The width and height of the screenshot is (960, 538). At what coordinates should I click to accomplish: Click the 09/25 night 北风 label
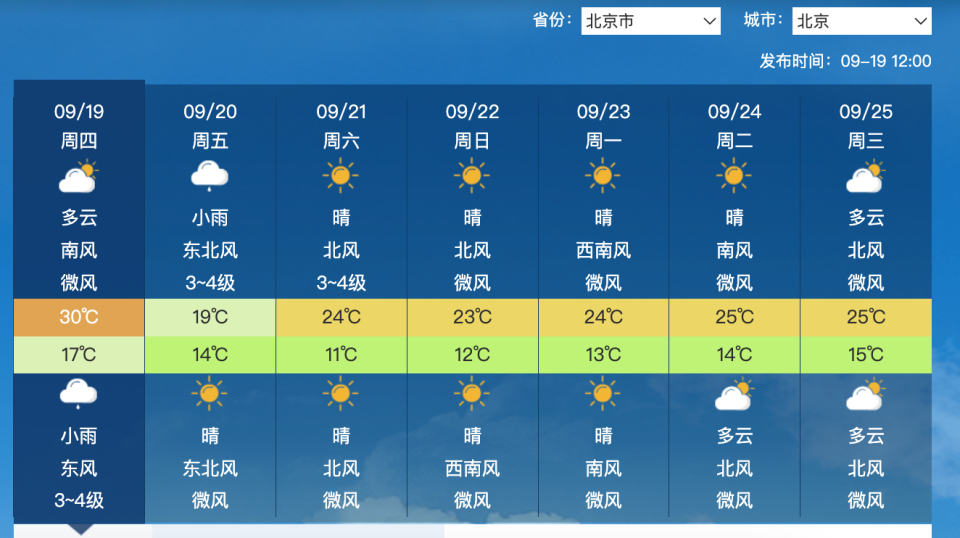[x=866, y=469]
